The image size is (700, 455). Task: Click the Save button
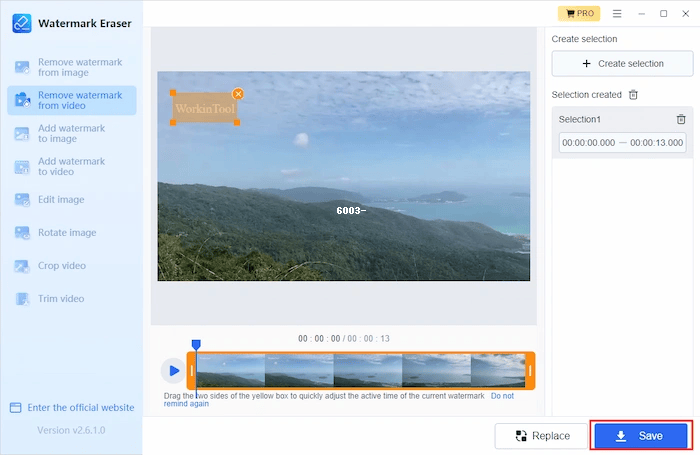coord(641,436)
